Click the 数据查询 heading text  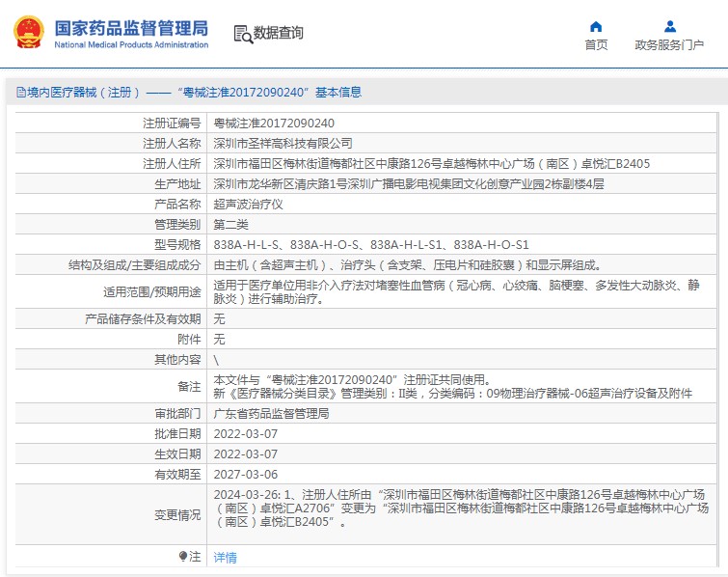(x=279, y=34)
